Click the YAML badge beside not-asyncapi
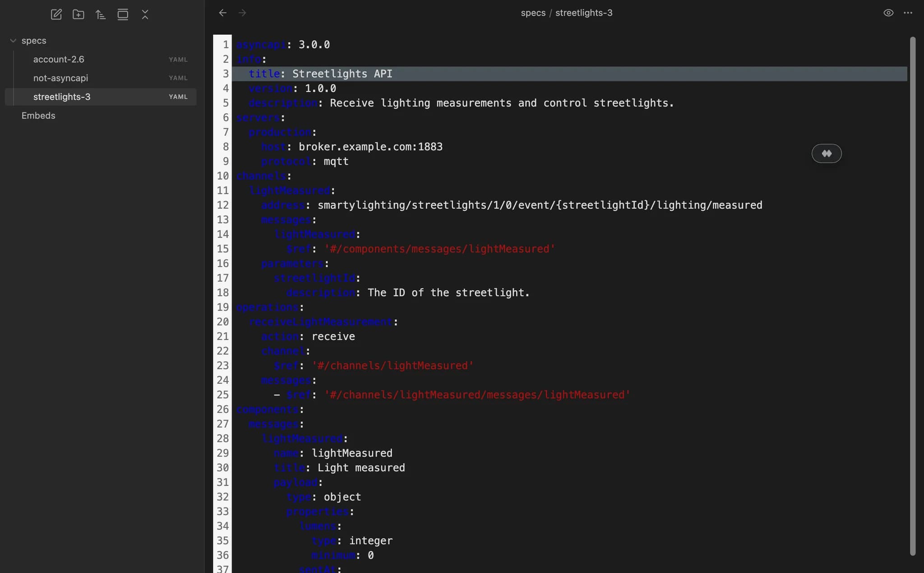Screen dimensions: 924x573 point(178,78)
